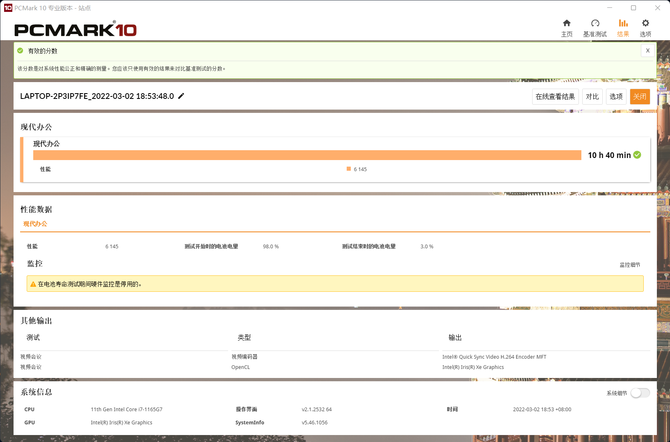Image resolution: width=670 pixels, height=442 pixels.
Task: Click 在线查看结果 button
Action: click(555, 97)
